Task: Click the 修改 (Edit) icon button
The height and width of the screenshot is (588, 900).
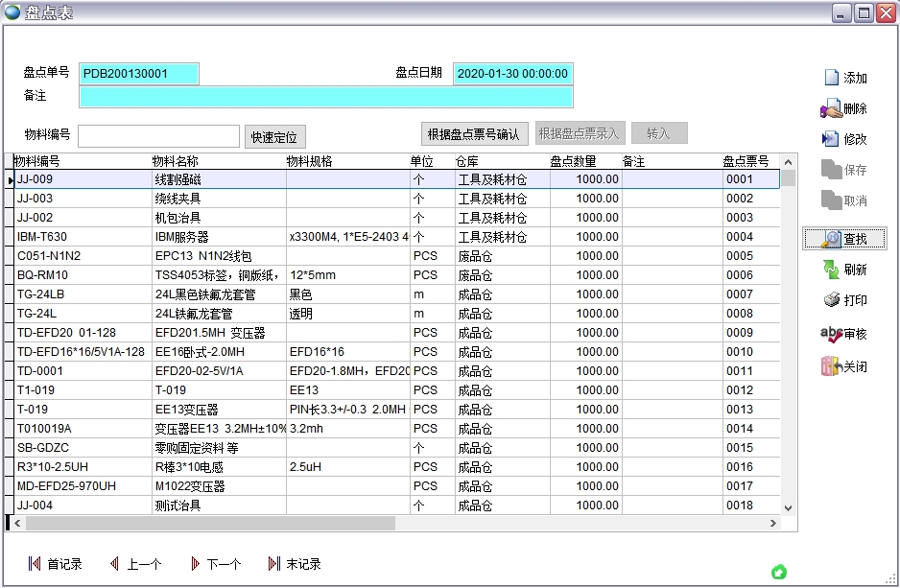Action: pos(832,139)
